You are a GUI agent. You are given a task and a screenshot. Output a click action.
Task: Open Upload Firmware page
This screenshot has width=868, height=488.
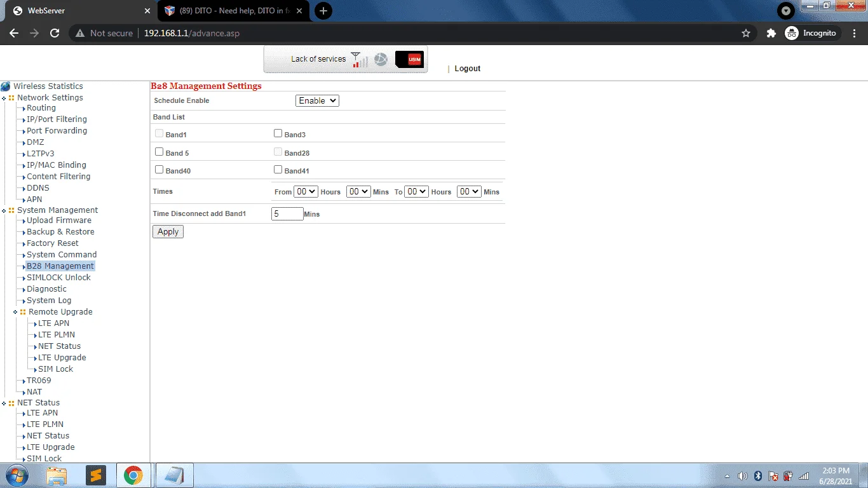click(59, 220)
